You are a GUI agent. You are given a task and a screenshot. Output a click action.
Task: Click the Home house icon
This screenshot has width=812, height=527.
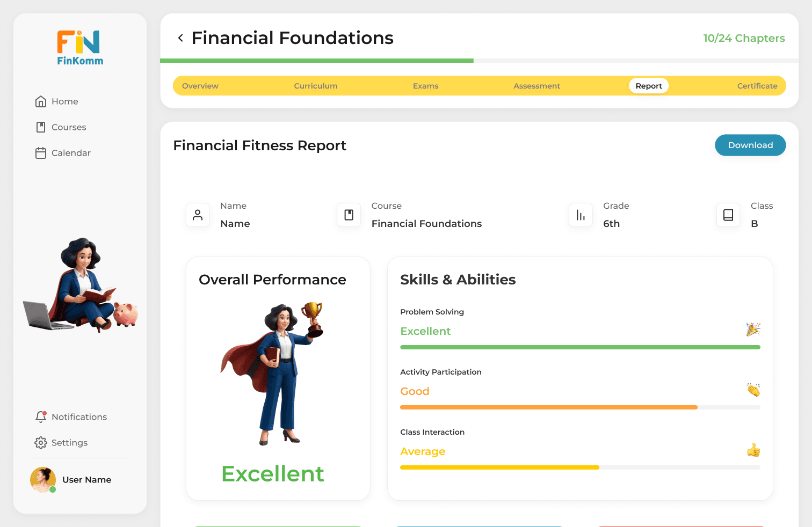(x=41, y=101)
